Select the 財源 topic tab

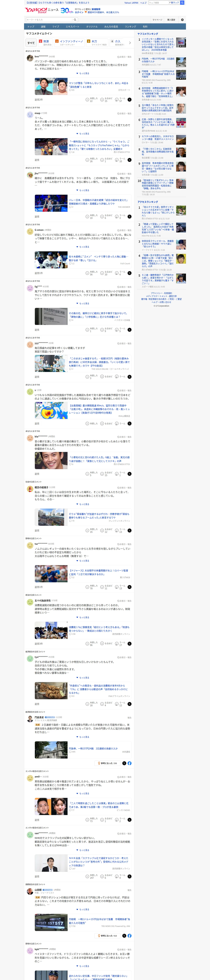point(45,43)
